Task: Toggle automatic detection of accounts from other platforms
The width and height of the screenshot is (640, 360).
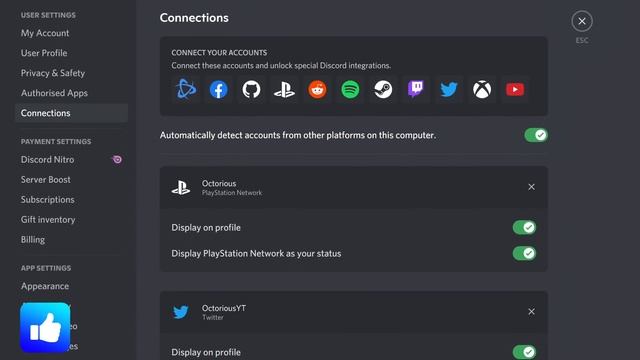Action: pos(536,135)
